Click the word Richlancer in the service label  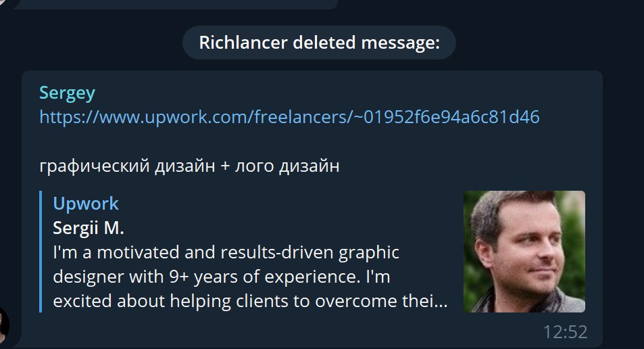[243, 43]
